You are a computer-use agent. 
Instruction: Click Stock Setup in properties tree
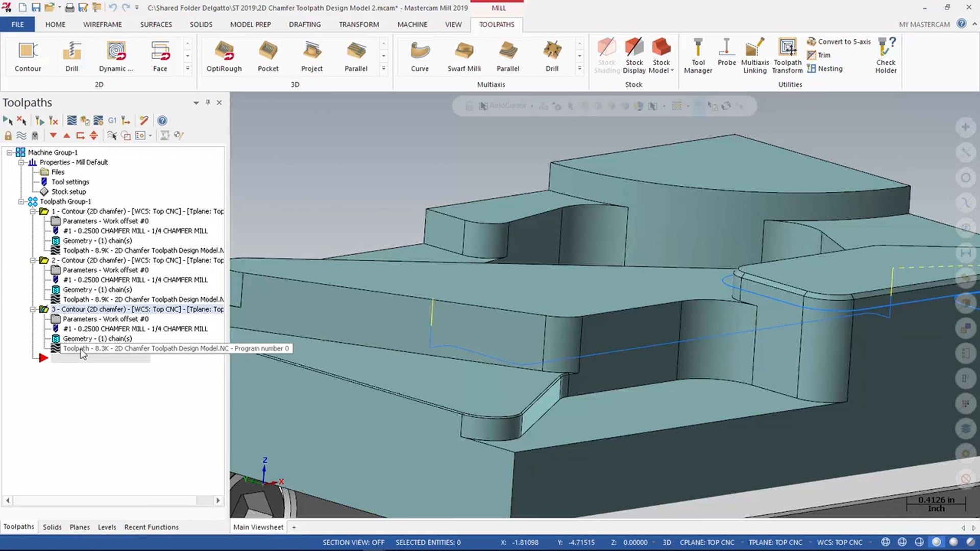(69, 191)
